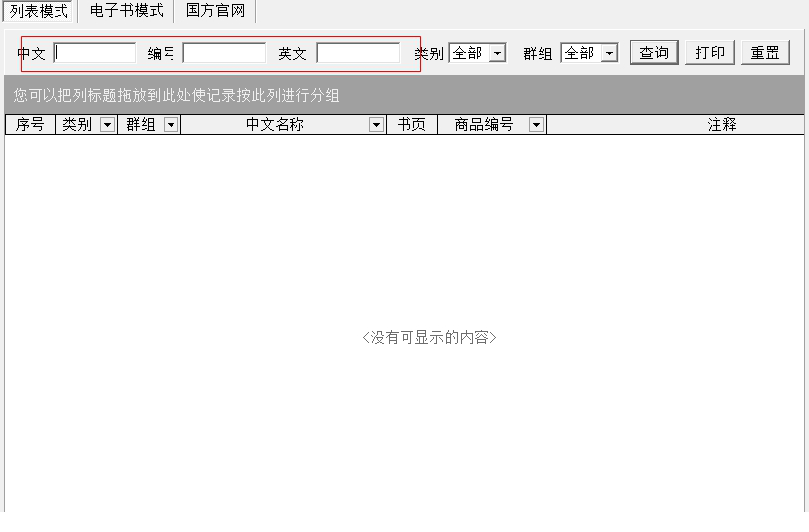
Task: Sort by the 序号 column header
Action: [30, 124]
